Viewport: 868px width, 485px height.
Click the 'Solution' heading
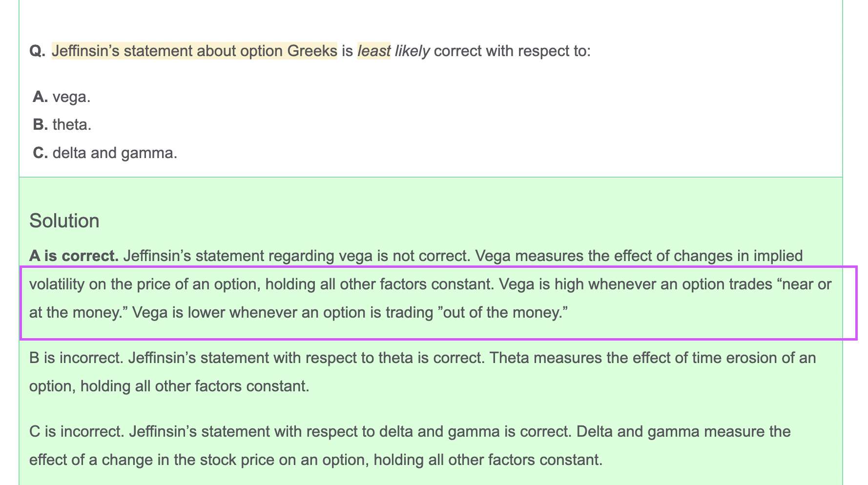(64, 221)
